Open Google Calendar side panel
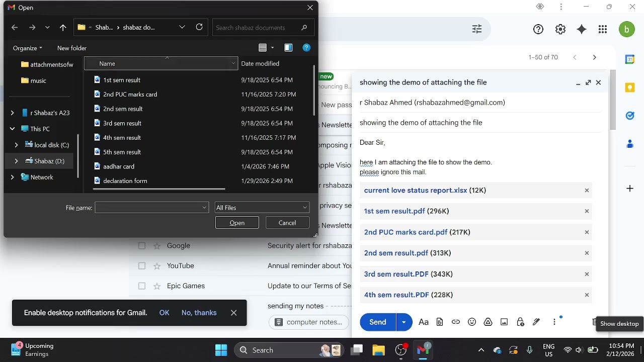This screenshot has height=362, width=644. (x=629, y=59)
